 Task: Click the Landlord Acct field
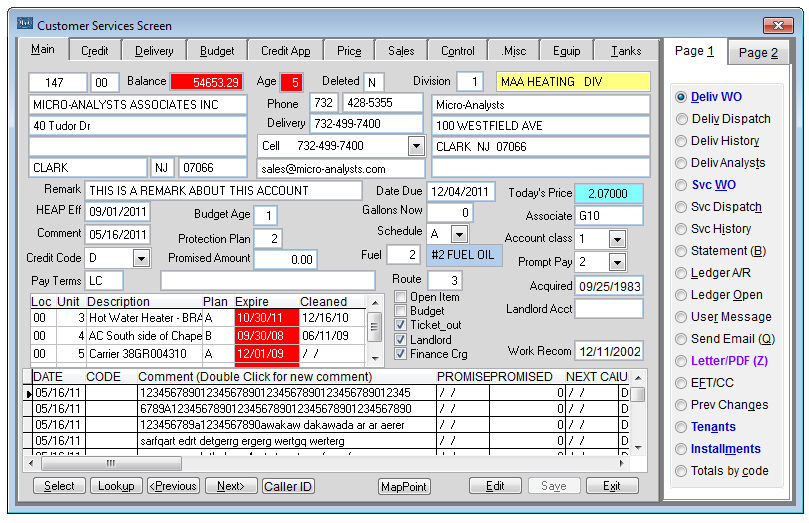click(609, 309)
